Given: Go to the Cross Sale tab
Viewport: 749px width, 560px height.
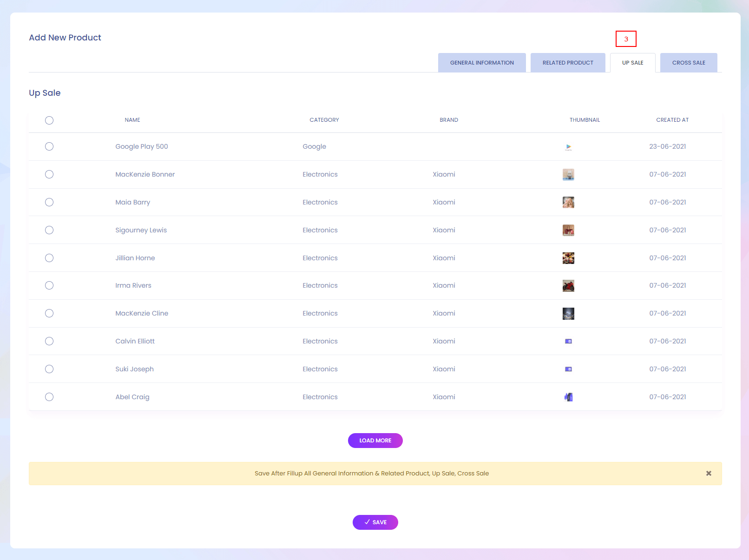Looking at the screenshot, I should tap(689, 63).
